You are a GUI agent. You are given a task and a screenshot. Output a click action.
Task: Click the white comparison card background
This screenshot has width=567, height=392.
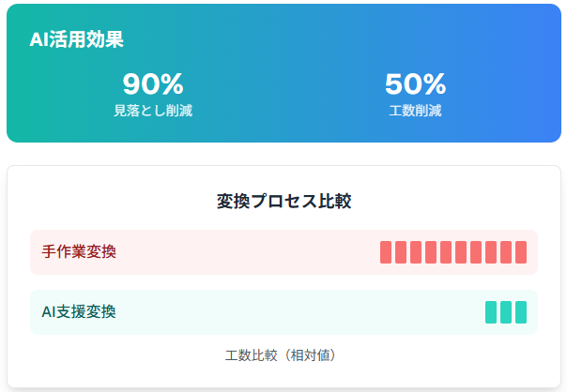click(x=283, y=277)
